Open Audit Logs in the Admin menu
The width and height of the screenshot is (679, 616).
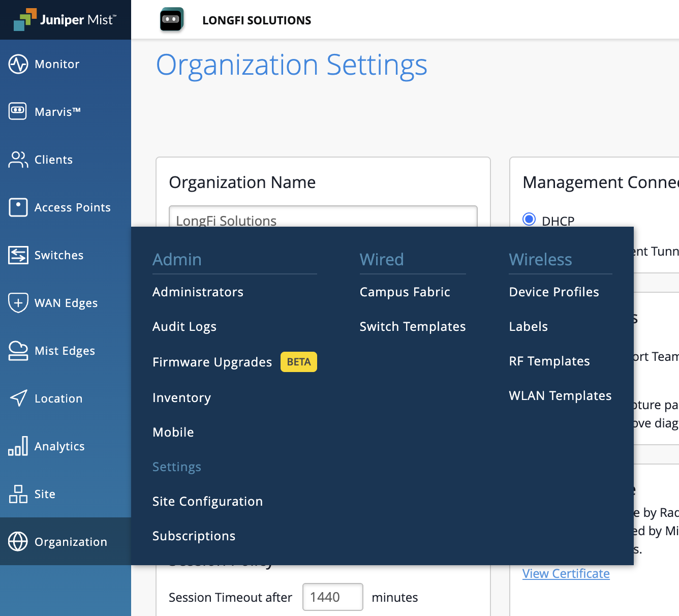pyautogui.click(x=184, y=327)
